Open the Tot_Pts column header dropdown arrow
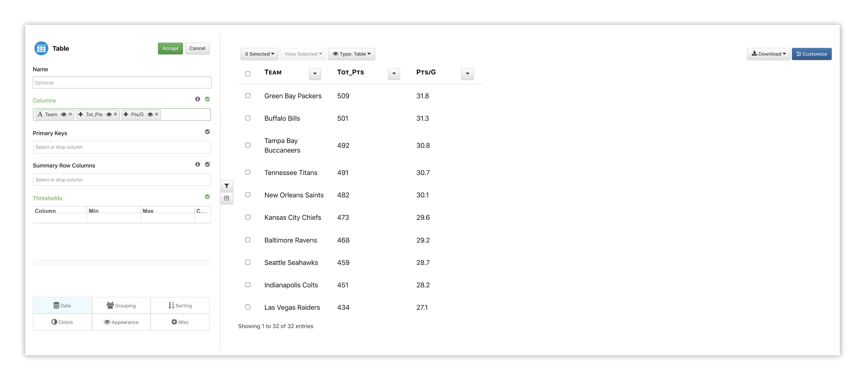The height and width of the screenshot is (385, 868). pyautogui.click(x=394, y=74)
